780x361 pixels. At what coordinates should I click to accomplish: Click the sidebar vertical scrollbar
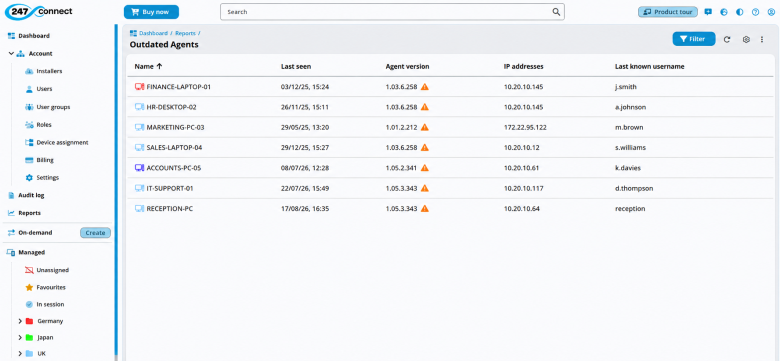pos(116,189)
